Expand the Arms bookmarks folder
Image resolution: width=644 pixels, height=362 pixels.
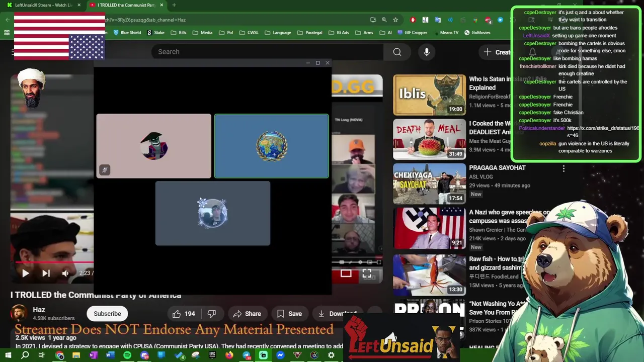point(364,33)
